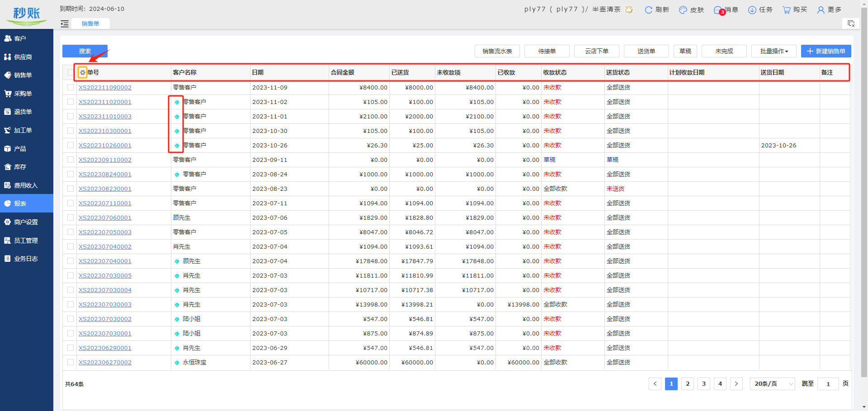This screenshot has height=411, width=868.
Task: Click the crown membership icon
Action: click(629, 9)
